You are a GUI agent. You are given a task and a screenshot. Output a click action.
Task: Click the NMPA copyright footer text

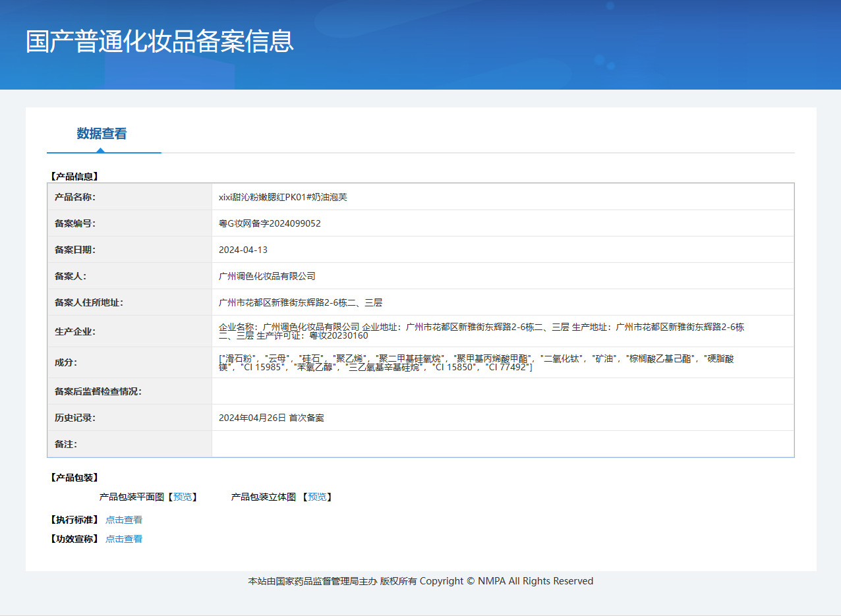[420, 581]
